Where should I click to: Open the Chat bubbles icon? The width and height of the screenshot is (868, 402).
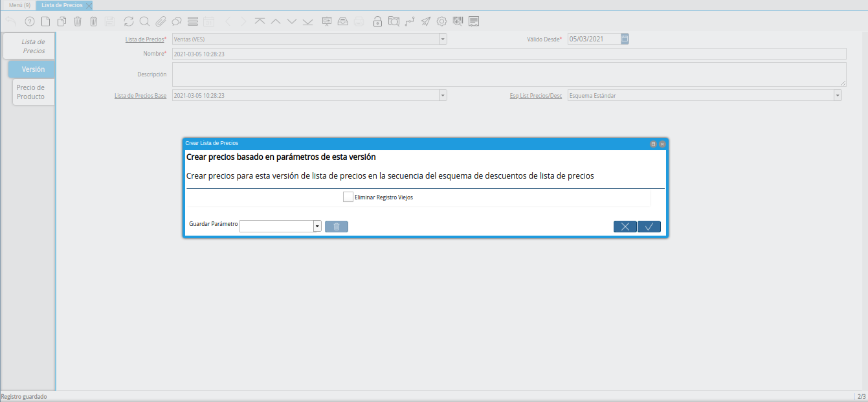click(x=176, y=21)
